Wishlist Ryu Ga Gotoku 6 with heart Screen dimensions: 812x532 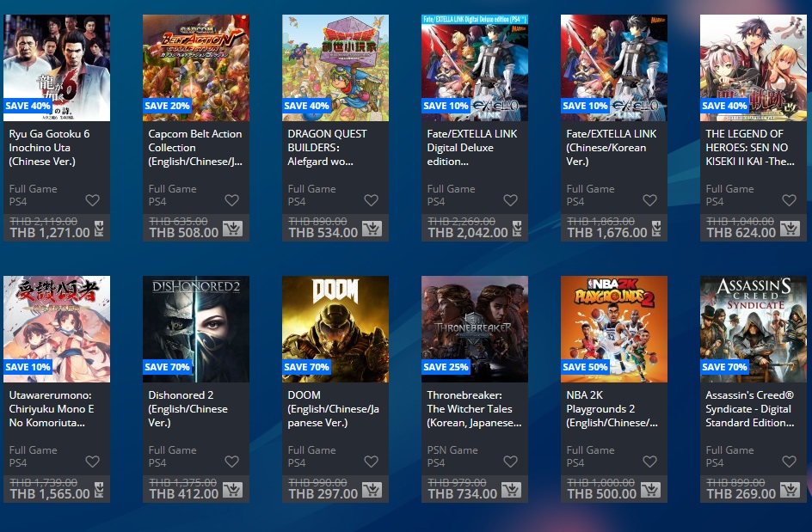click(93, 199)
